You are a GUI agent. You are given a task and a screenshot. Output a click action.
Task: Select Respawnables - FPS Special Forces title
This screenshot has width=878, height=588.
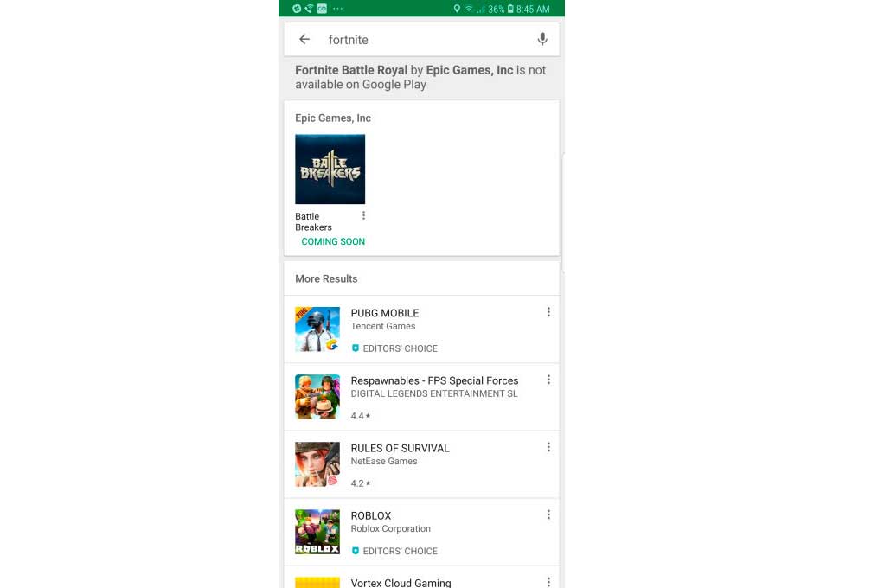(434, 380)
